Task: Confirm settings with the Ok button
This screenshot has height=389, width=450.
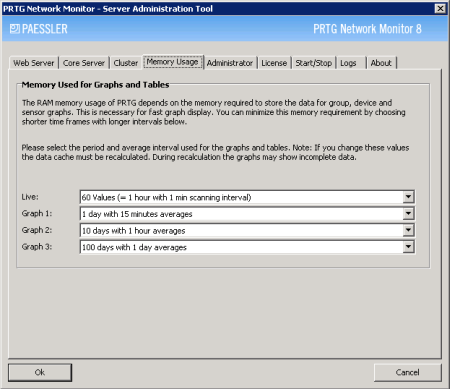Action: (x=40, y=372)
